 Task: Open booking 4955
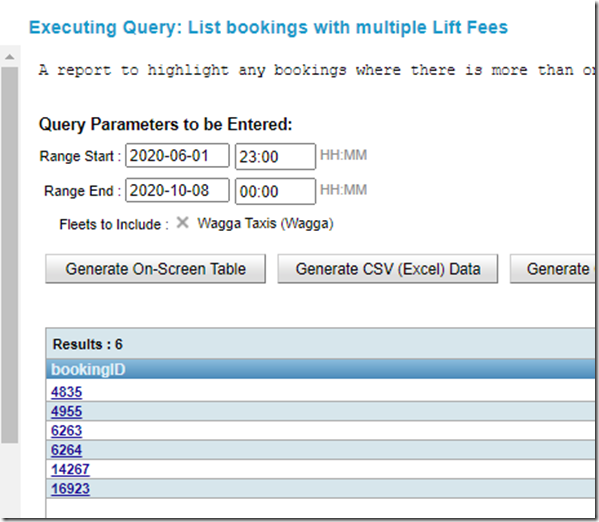66,411
